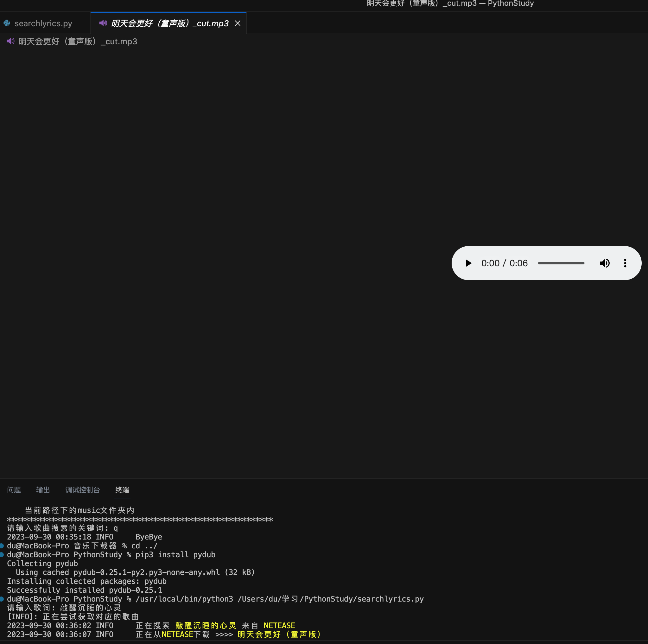Open the 调试控制台 panel tab

83,490
